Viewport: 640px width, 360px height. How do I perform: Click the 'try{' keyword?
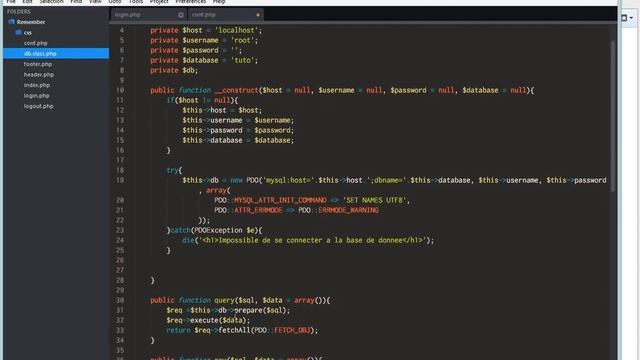click(174, 170)
